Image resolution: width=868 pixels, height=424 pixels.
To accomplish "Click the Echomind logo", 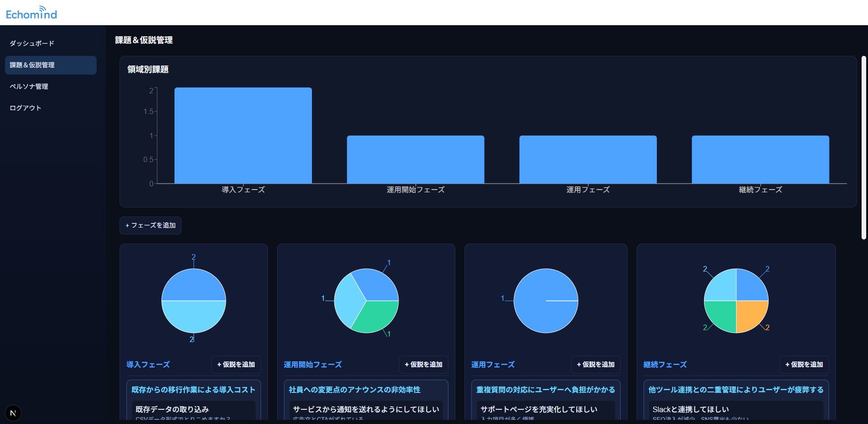I will pos(31,13).
